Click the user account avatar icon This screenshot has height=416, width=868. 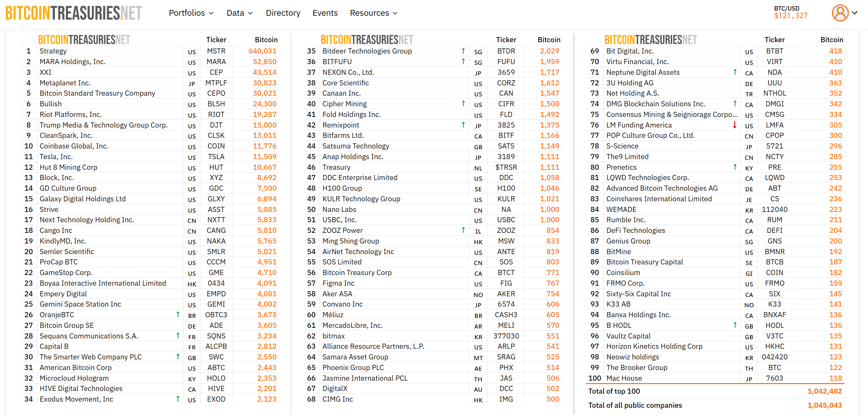pos(840,13)
